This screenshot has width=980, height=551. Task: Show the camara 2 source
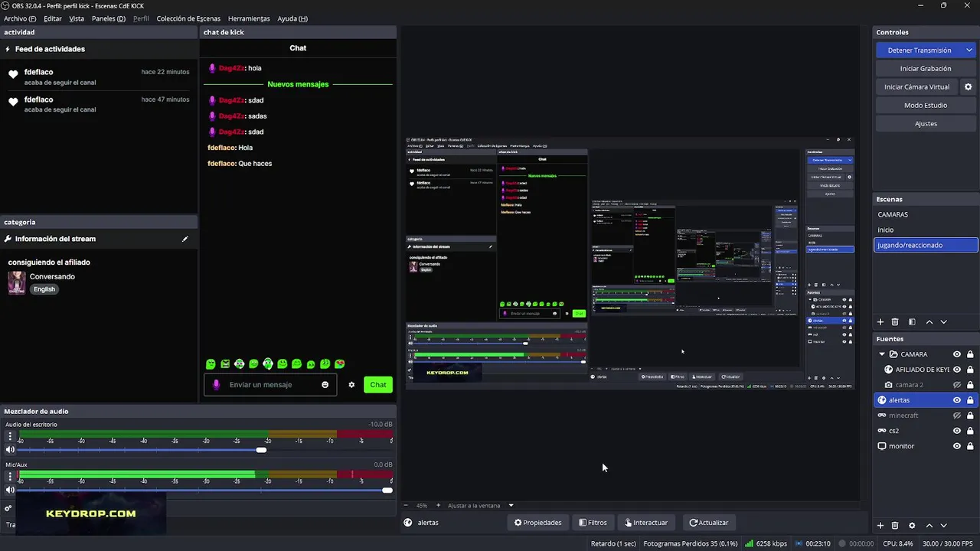[x=956, y=385]
